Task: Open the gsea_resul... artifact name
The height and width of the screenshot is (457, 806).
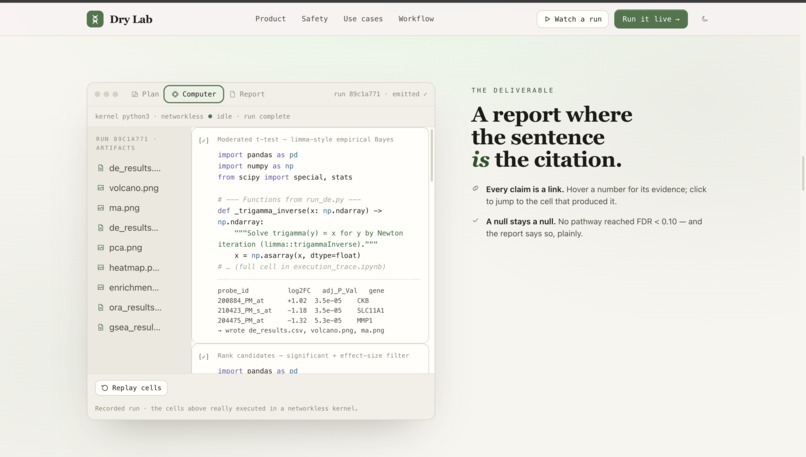Action: coord(135,327)
